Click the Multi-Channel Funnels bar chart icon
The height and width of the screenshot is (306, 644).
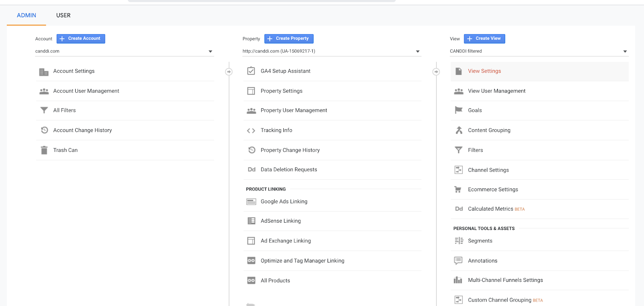[458, 280]
